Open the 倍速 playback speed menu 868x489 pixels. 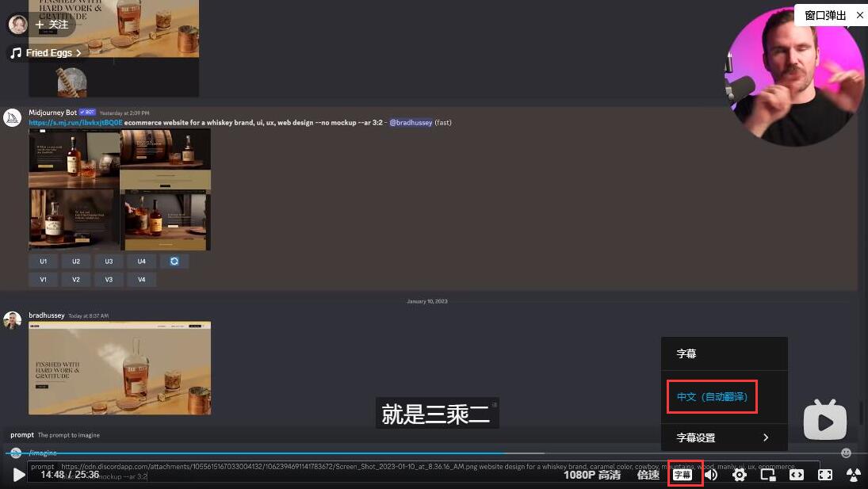pos(648,475)
